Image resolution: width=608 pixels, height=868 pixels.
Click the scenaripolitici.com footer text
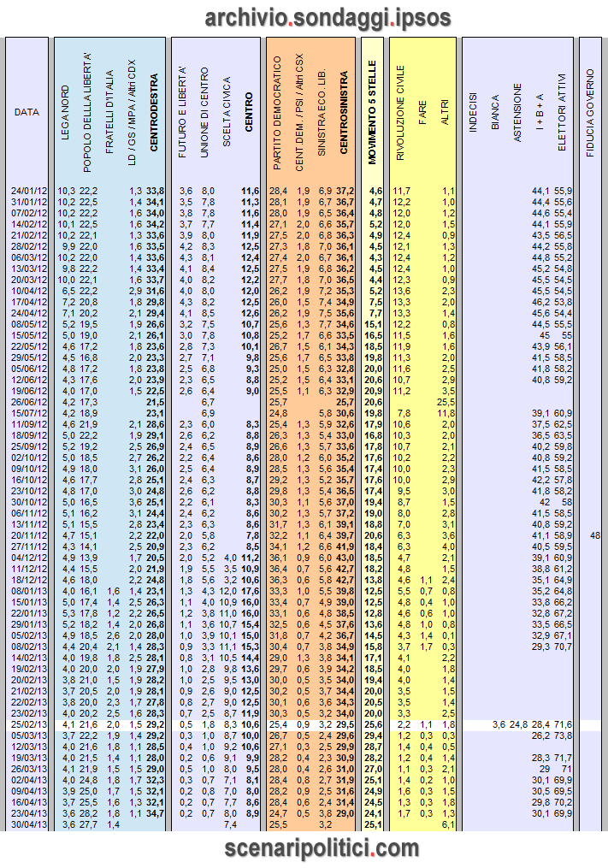click(322, 848)
